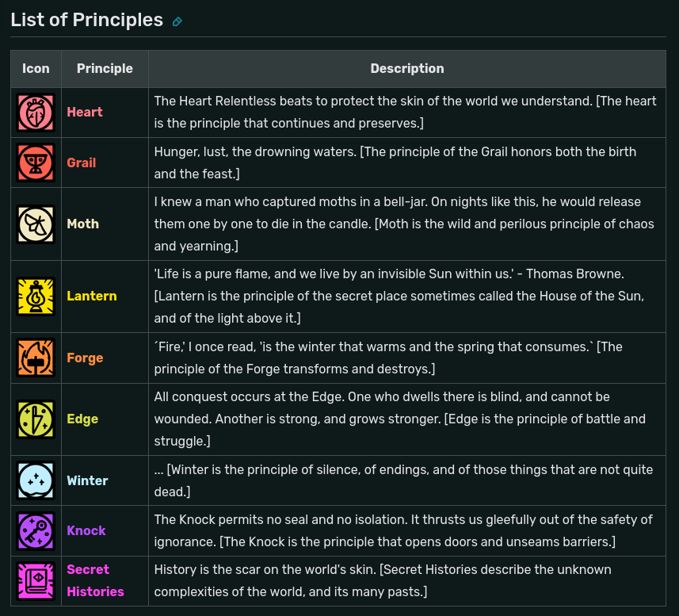Click the Secret Histories book icon
679x616 pixels.
[36, 581]
